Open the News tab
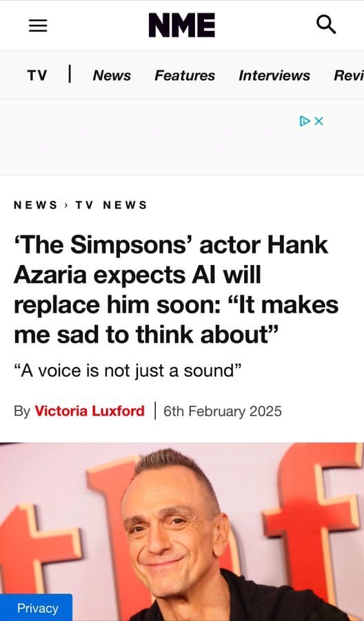Image resolution: width=364 pixels, height=621 pixels. click(x=112, y=75)
